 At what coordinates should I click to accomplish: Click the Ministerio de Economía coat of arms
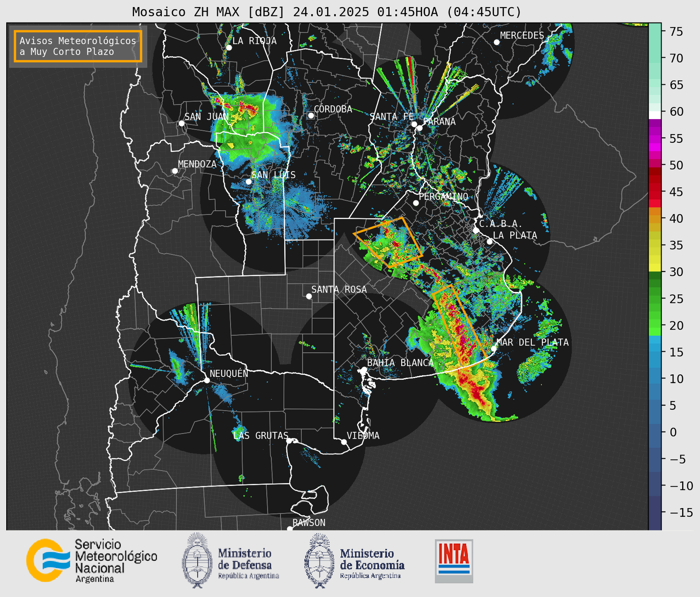(320, 561)
